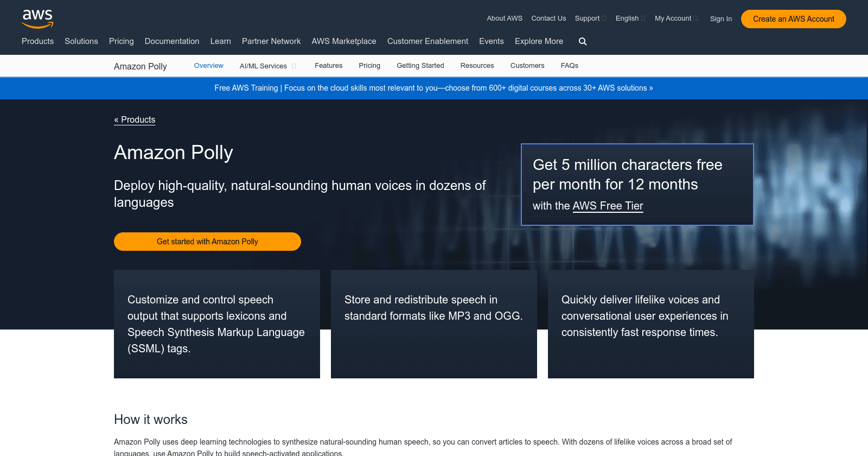Select the FAQs tab
This screenshot has width=868, height=456.
pyautogui.click(x=570, y=66)
